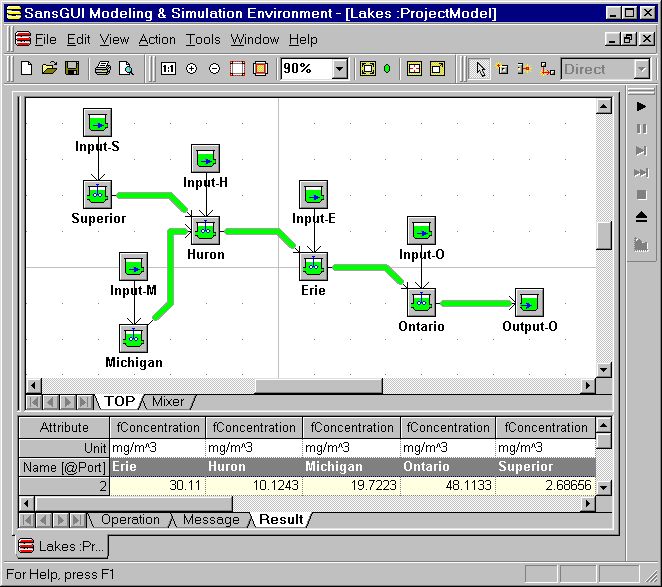Click the Lakes project taskbar button
662x587 pixels.
(x=62, y=546)
